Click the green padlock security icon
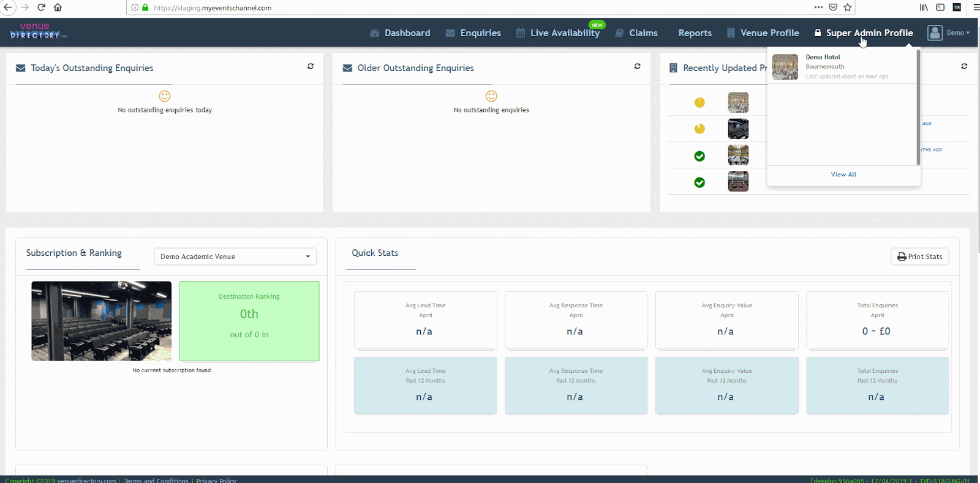Image resolution: width=980 pixels, height=483 pixels. pyautogui.click(x=145, y=7)
